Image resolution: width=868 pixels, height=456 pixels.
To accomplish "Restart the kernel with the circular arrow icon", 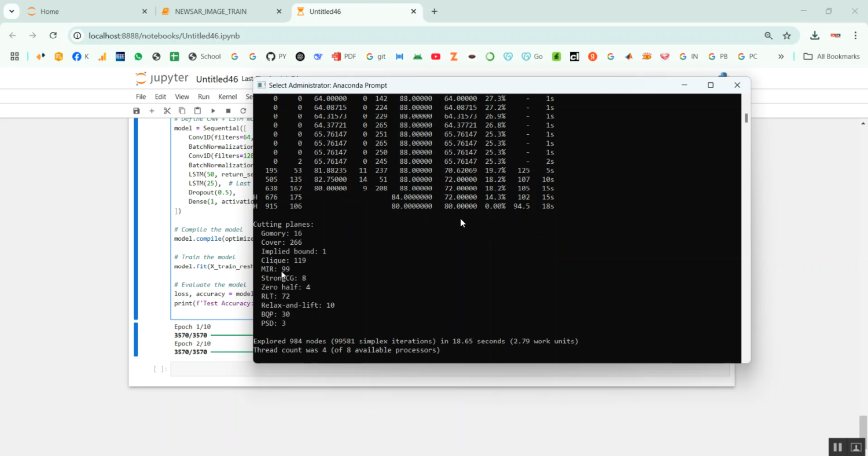I will click(243, 111).
